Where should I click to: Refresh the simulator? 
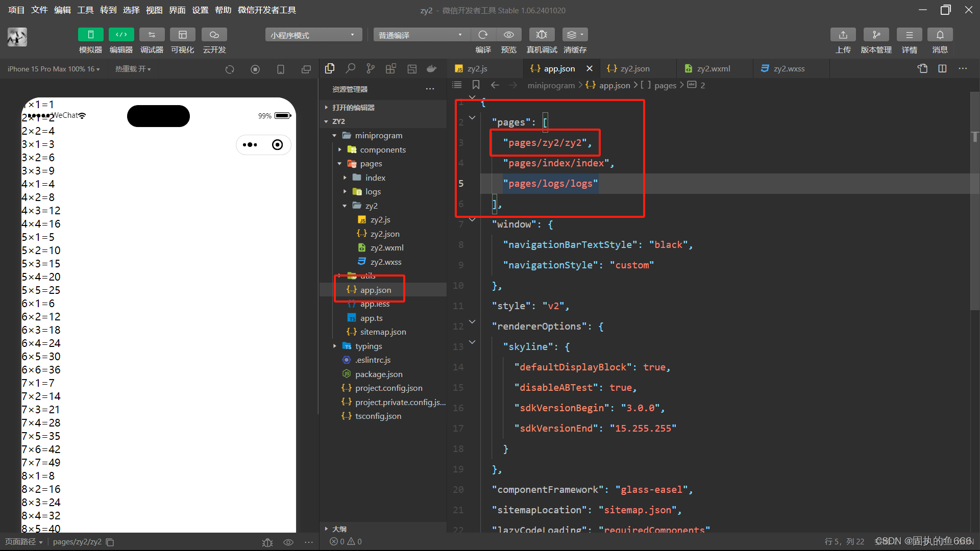230,69
